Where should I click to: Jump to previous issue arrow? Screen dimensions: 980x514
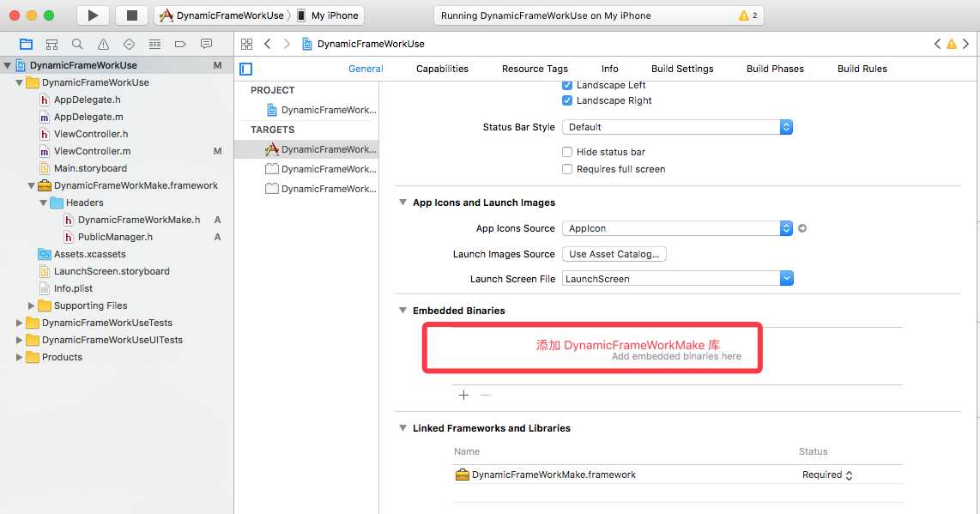coord(937,44)
